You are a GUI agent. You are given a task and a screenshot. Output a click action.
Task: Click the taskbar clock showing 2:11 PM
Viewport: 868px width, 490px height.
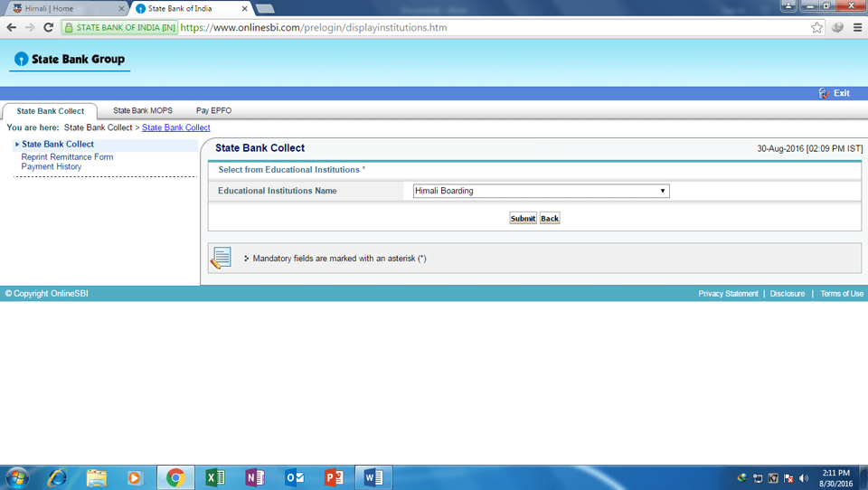click(835, 478)
